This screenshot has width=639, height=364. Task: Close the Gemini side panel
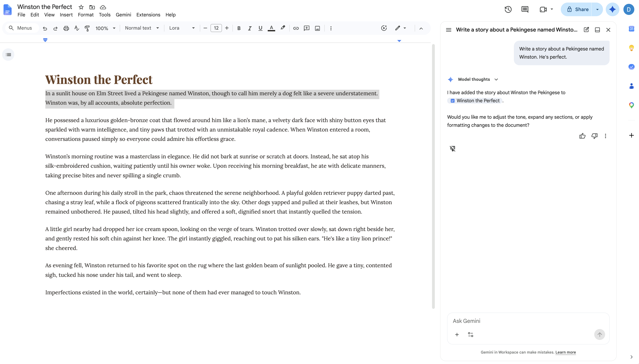click(x=608, y=30)
